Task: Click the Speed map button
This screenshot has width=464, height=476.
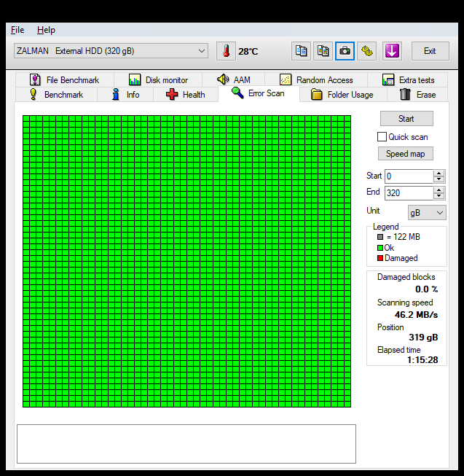Action: (406, 154)
